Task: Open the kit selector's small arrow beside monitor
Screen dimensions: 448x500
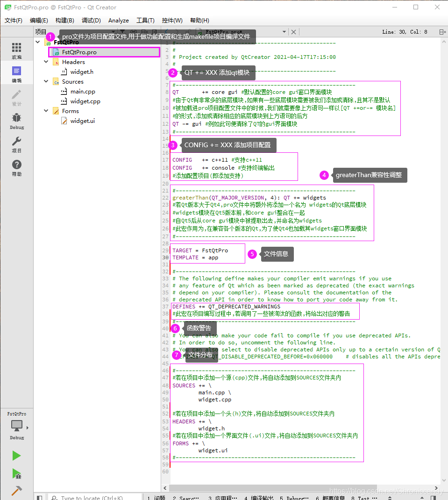Action: point(28,428)
